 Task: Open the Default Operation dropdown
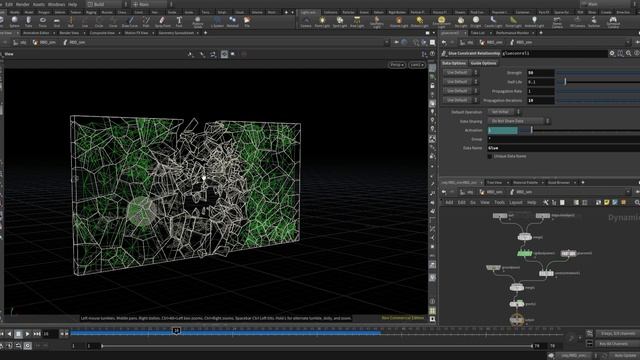[504, 112]
